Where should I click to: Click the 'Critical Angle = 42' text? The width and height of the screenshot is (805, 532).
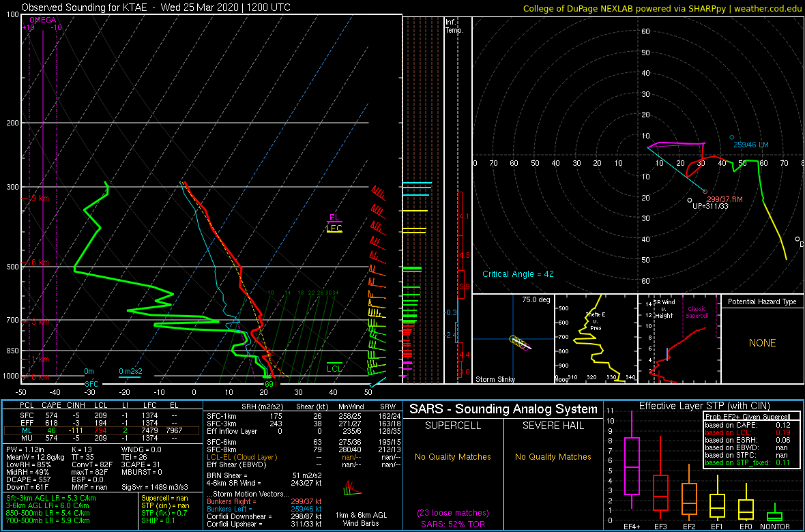518,274
